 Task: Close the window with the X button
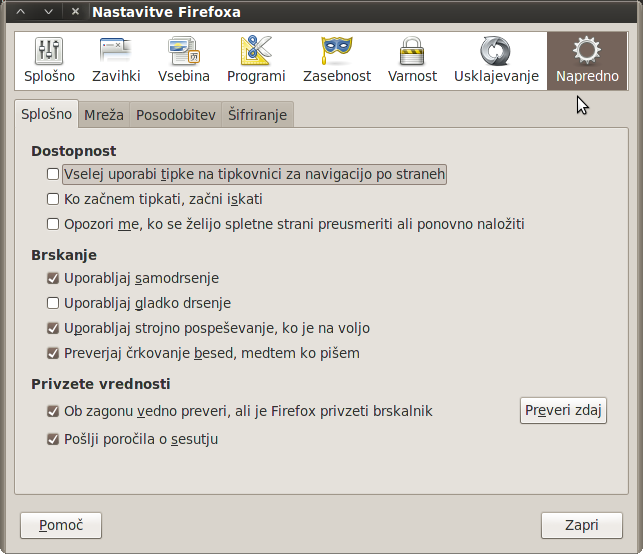tap(75, 11)
